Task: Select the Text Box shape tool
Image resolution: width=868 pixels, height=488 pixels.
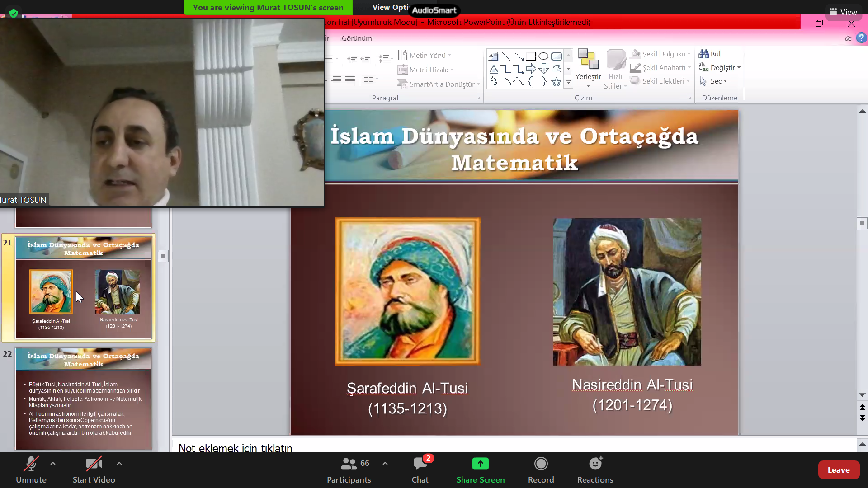Action: [493, 56]
